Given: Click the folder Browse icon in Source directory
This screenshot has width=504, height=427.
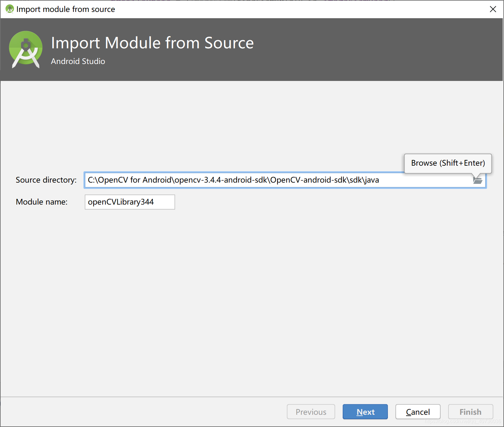Looking at the screenshot, I should coord(478,180).
